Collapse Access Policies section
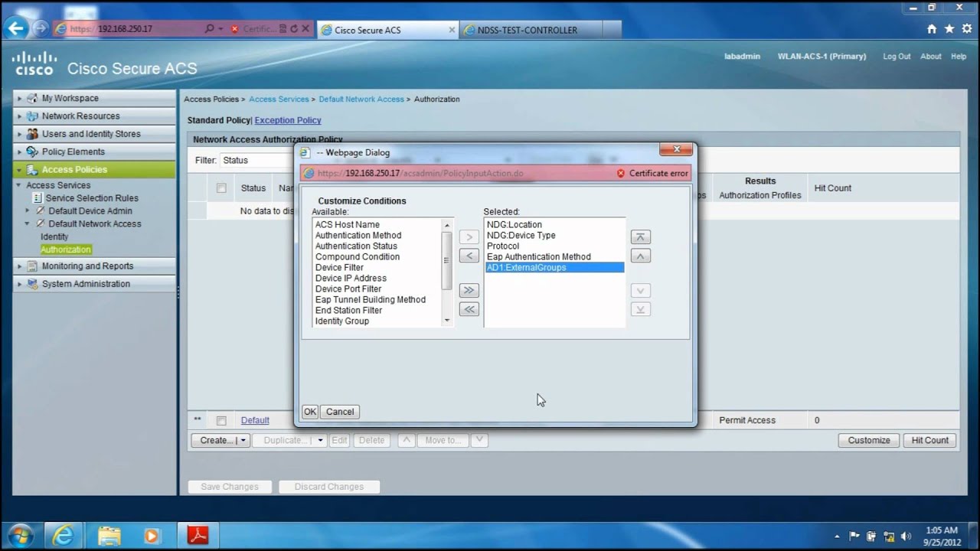 [20, 170]
